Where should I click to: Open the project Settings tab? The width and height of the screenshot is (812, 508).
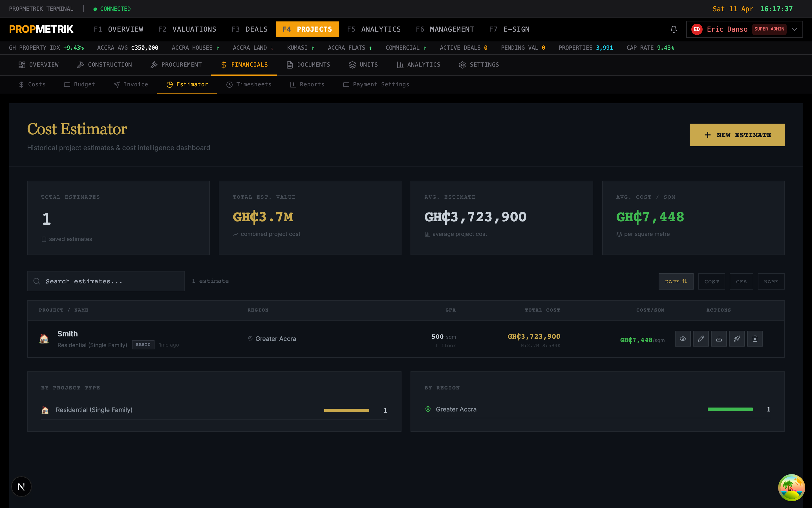[479, 65]
